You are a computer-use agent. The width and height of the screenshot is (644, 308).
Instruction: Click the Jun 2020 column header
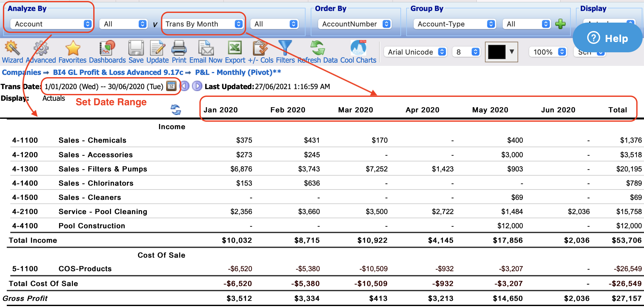click(x=558, y=110)
